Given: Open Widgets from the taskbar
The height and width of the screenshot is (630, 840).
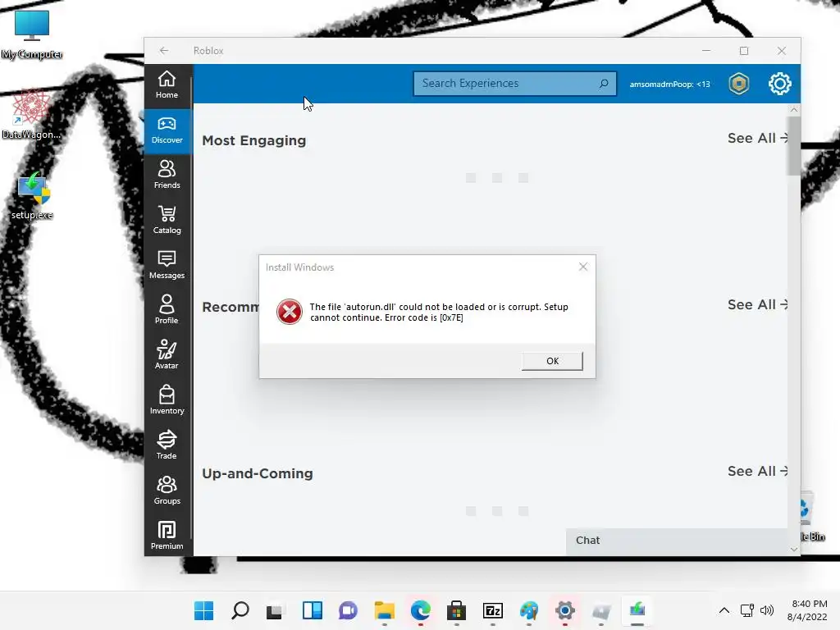Looking at the screenshot, I should [313, 610].
